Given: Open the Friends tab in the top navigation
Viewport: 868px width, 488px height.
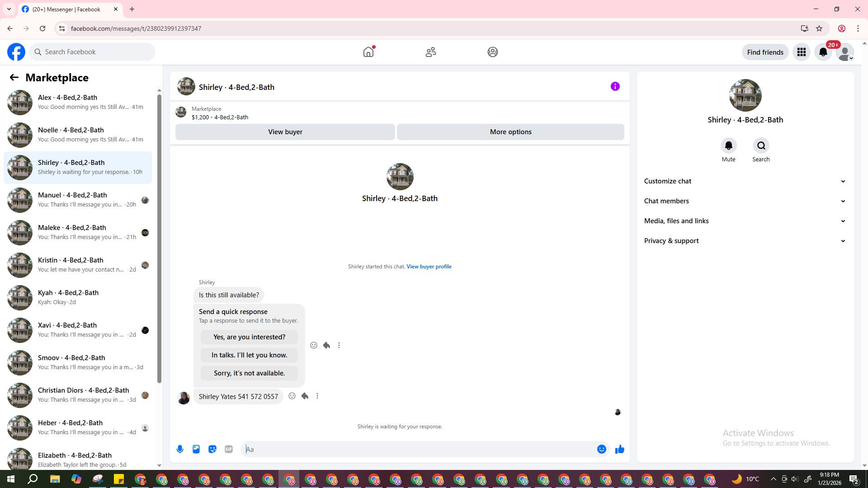Looking at the screenshot, I should 431,52.
